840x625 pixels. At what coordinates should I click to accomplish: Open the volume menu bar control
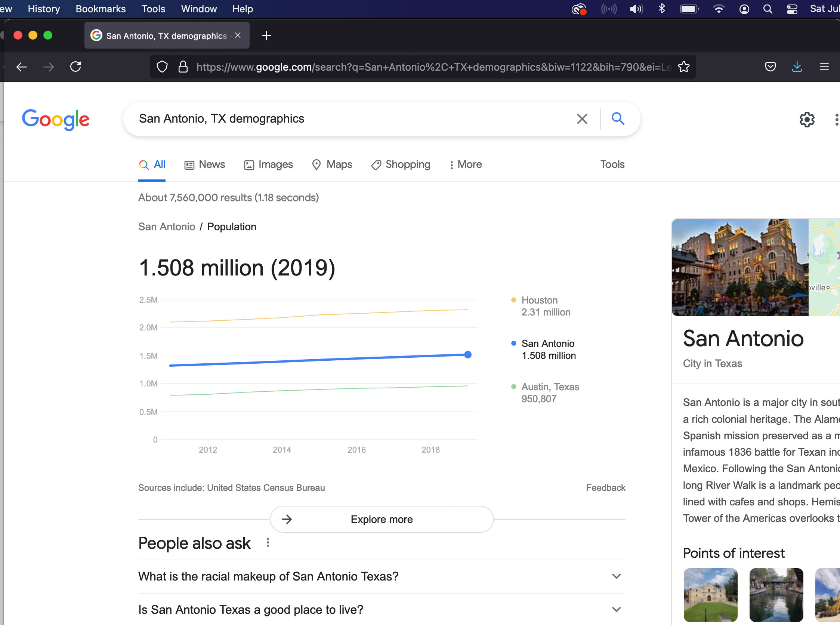pos(636,9)
